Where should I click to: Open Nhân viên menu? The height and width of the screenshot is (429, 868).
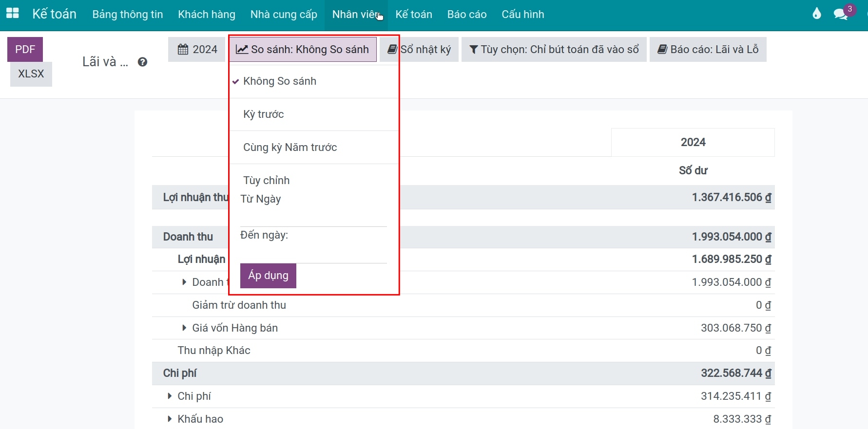click(x=356, y=14)
